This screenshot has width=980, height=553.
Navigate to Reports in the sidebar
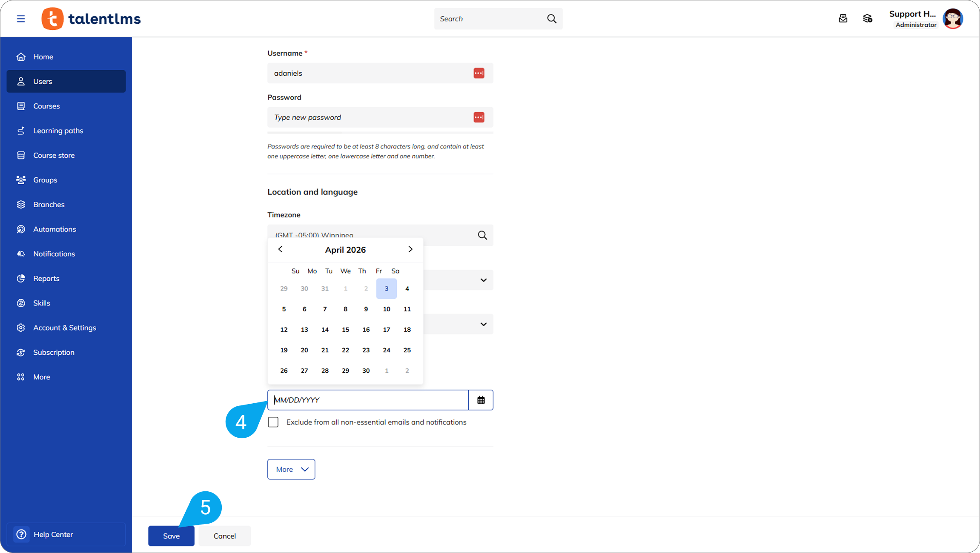pyautogui.click(x=46, y=278)
